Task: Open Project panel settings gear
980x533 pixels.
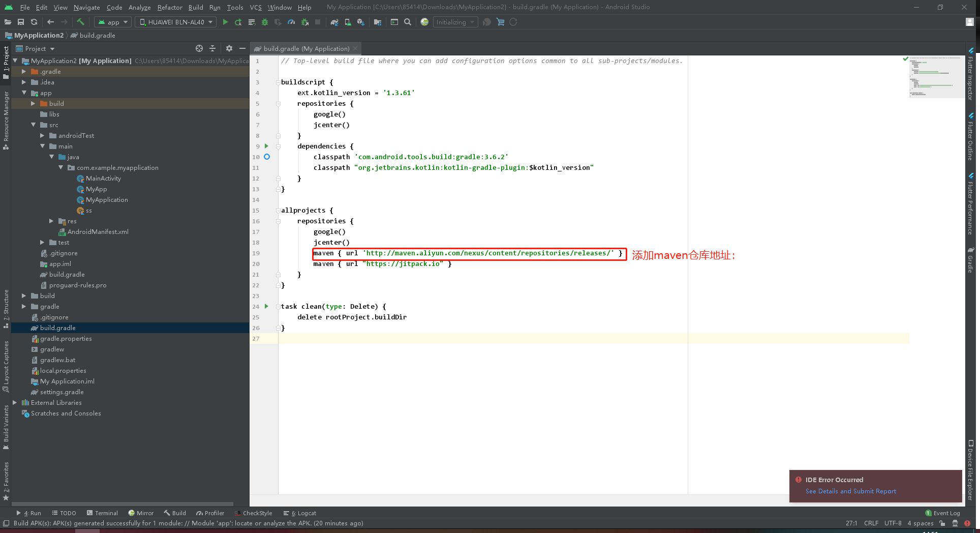Action: (x=229, y=48)
